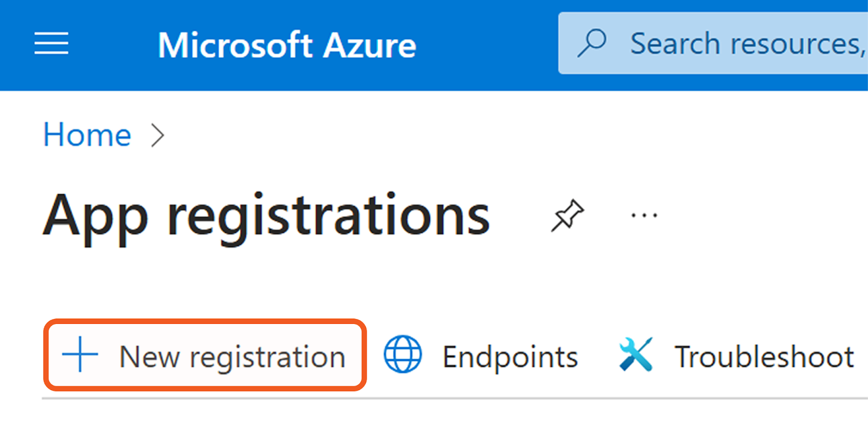
Task: Choose the Troubleshoot toolbar item
Action: point(764,357)
